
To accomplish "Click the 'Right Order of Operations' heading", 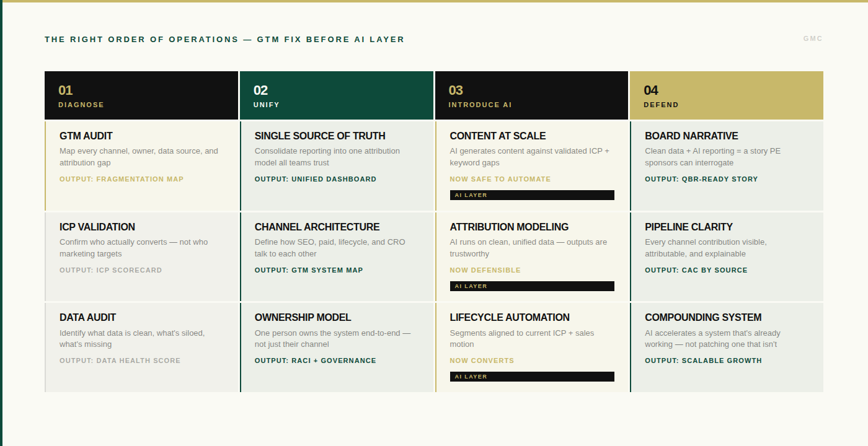I will point(224,39).
